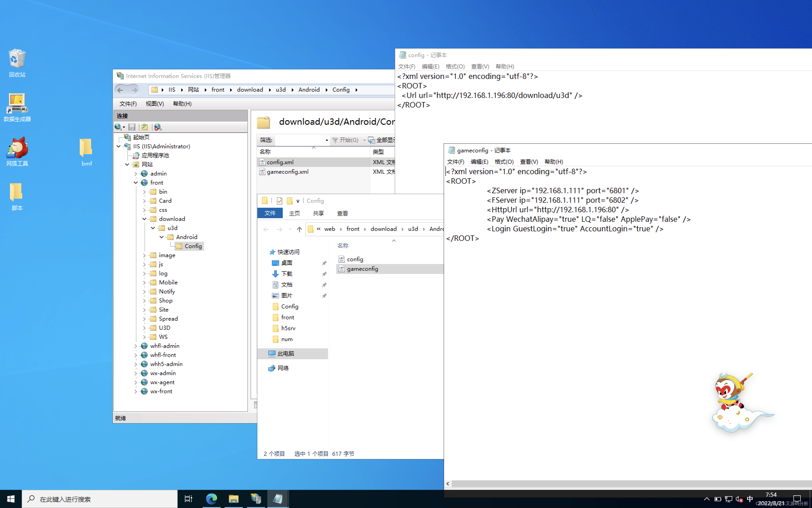Collapse the download folder tree node
This screenshot has height=508, width=812.
pos(145,219)
